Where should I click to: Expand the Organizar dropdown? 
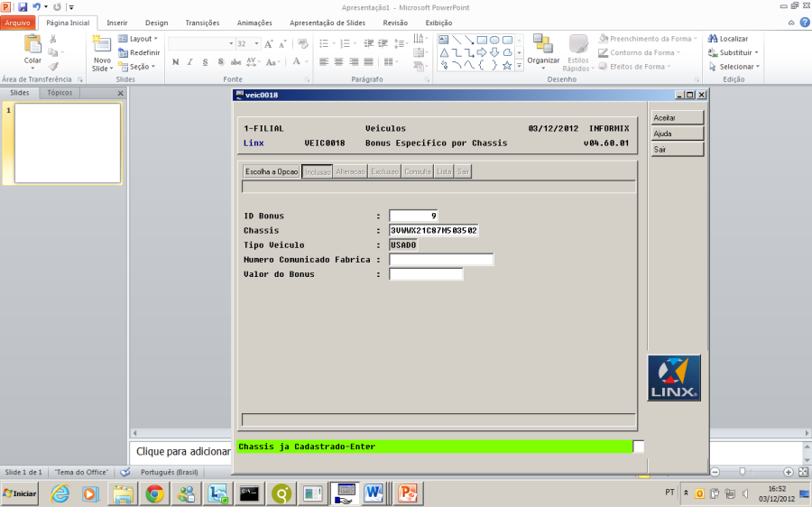543,68
